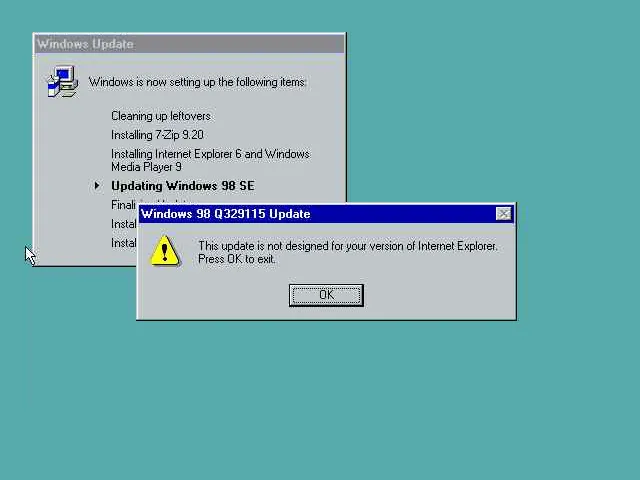
Task: Select the Installing 7-Zip 9.20 item
Action: click(x=157, y=135)
